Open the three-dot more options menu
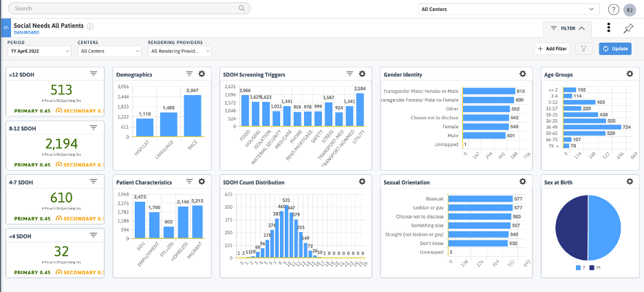This screenshot has width=644, height=292. 609,28
